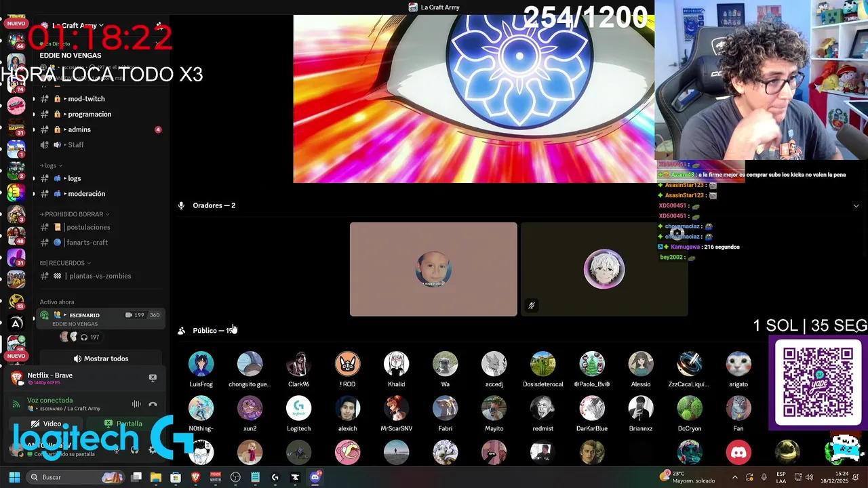Collapse the Oradores section with chevron
Image resolution: width=868 pixels, height=488 pixels.
pos(856,206)
